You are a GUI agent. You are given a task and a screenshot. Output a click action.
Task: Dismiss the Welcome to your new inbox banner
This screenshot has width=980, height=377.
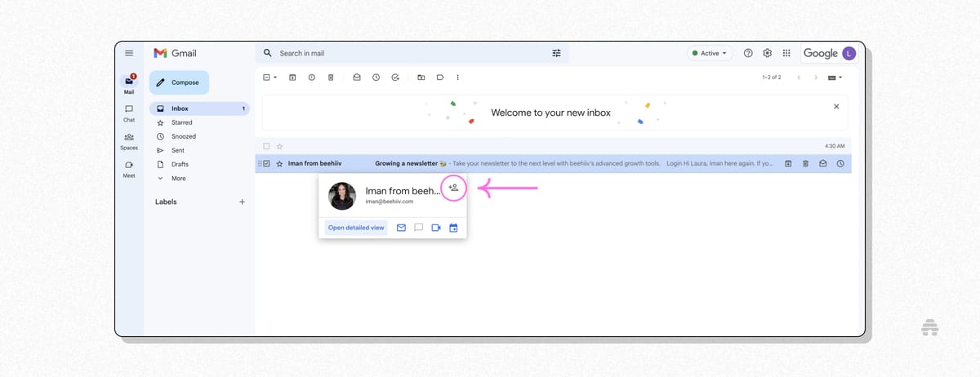835,107
